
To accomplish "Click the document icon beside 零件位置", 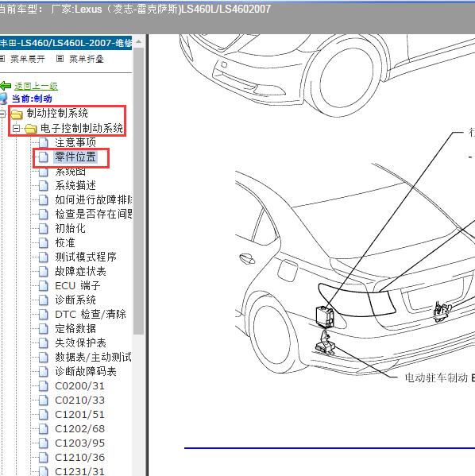I will tap(44, 157).
